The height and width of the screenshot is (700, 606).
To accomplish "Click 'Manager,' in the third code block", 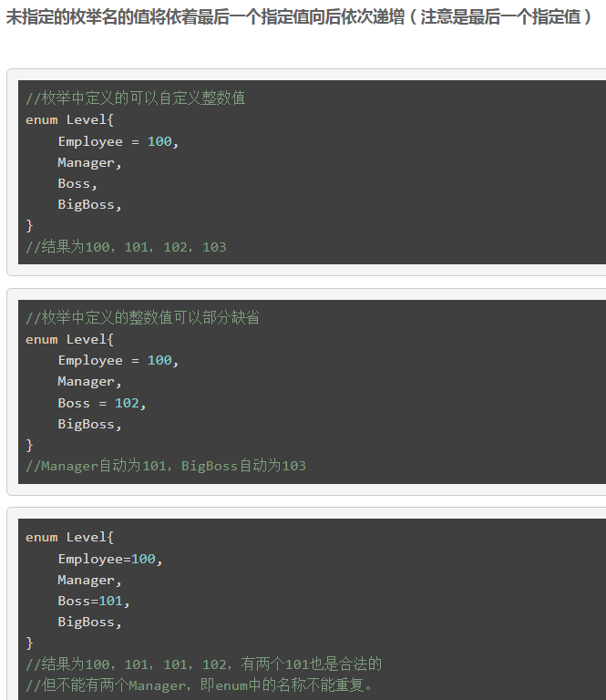I will coord(89,580).
